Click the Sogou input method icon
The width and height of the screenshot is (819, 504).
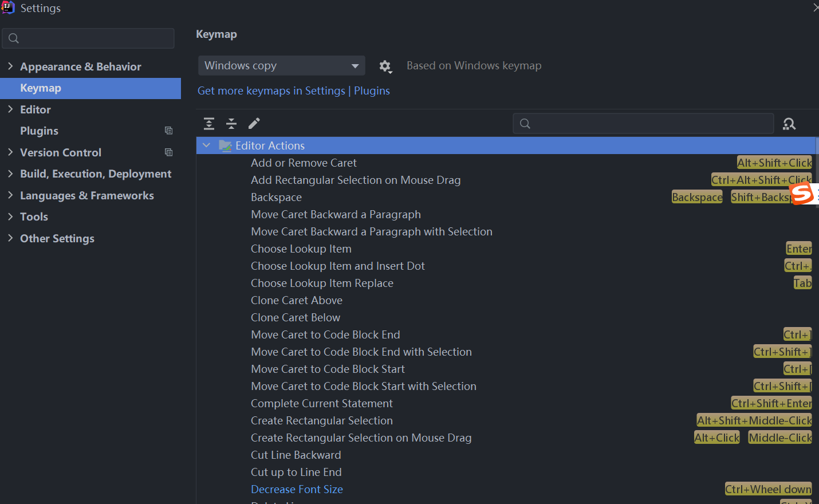pyautogui.click(x=802, y=194)
